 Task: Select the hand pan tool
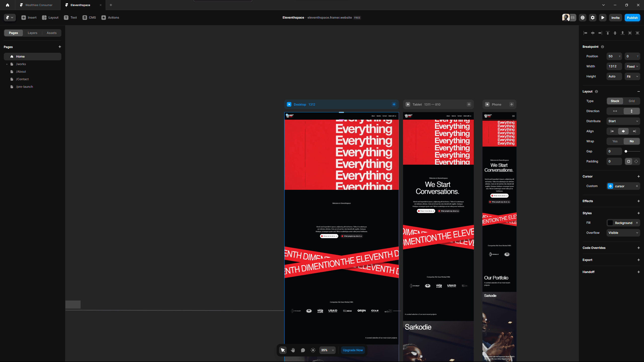point(293,350)
